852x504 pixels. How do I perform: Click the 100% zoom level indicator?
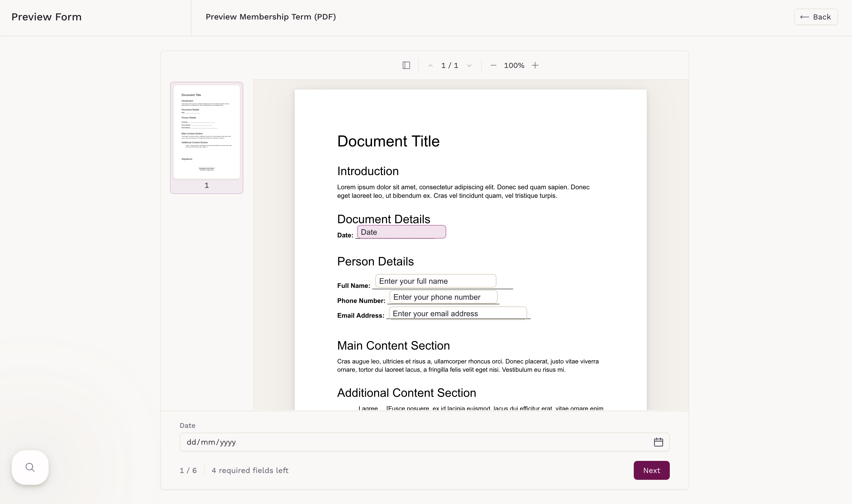[514, 66]
